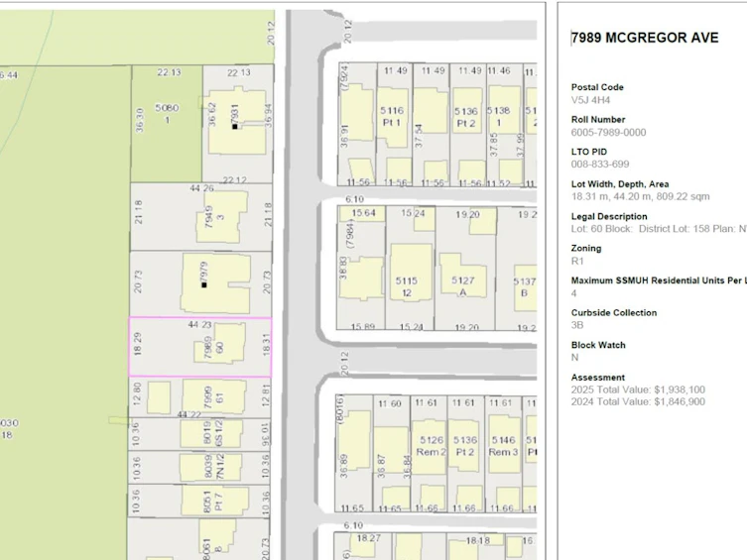Image resolution: width=747 pixels, height=560 pixels.
Task: Click the postal code V5J 4H4
Action: click(590, 100)
